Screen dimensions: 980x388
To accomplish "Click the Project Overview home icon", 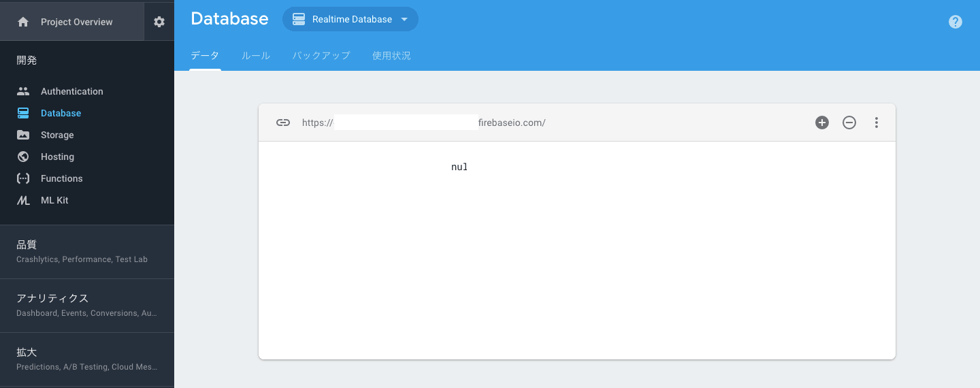I will (23, 22).
